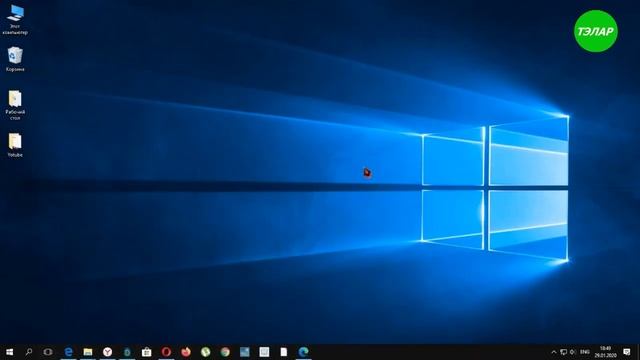Screen dimensions: 640x360
Task: Open the Windows Start menu
Action: tap(9, 352)
